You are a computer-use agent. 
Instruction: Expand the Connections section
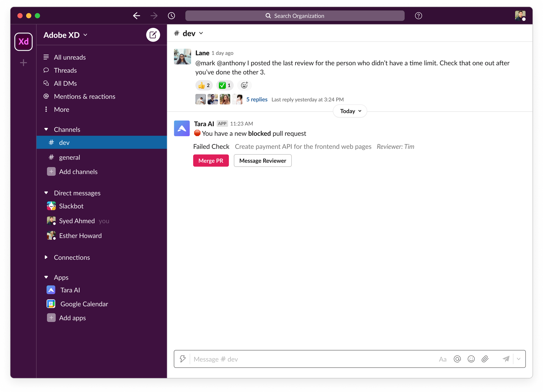point(46,257)
